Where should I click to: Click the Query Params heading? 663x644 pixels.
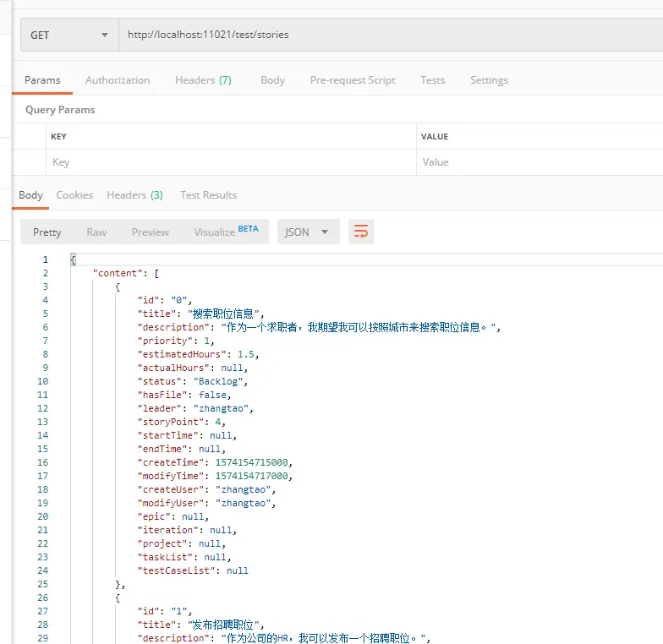(x=60, y=110)
